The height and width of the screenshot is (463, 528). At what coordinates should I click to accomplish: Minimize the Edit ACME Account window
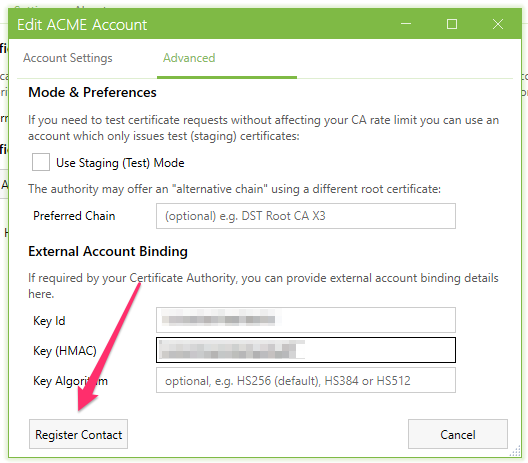406,24
